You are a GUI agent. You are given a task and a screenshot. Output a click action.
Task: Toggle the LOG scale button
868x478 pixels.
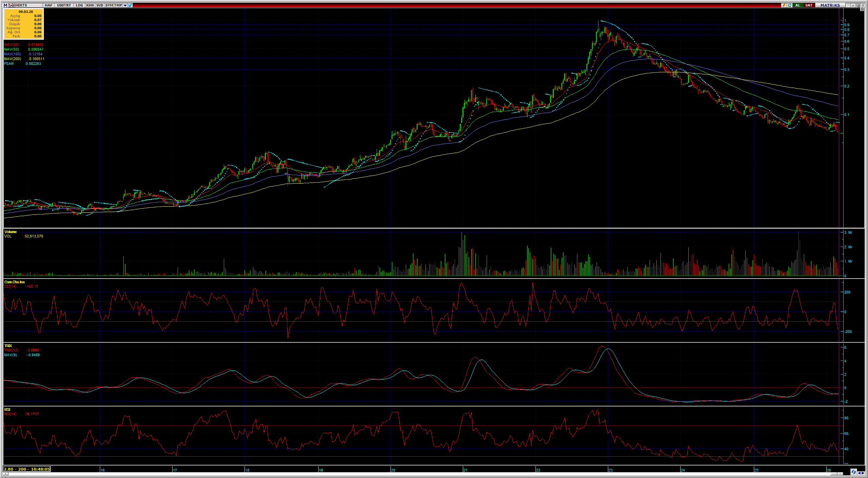[x=79, y=5]
